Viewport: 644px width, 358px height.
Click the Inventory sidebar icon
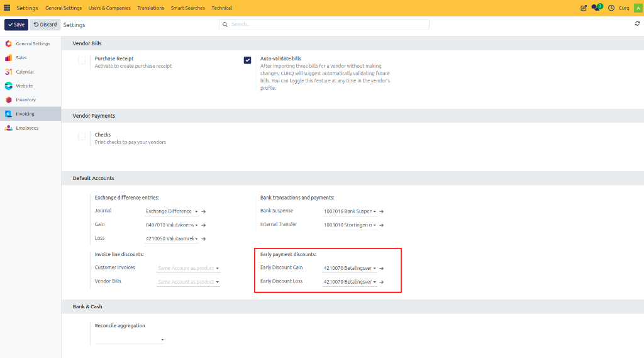[x=9, y=100]
